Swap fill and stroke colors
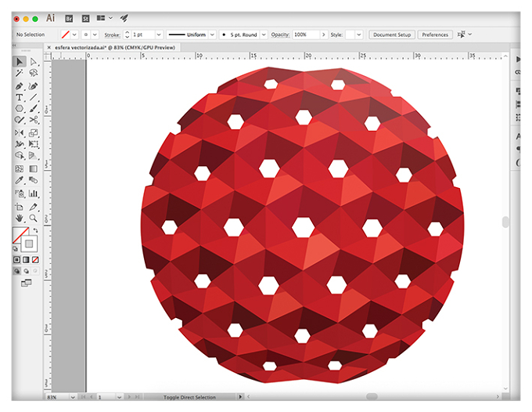Screen dimensions: 532x412 (36, 230)
